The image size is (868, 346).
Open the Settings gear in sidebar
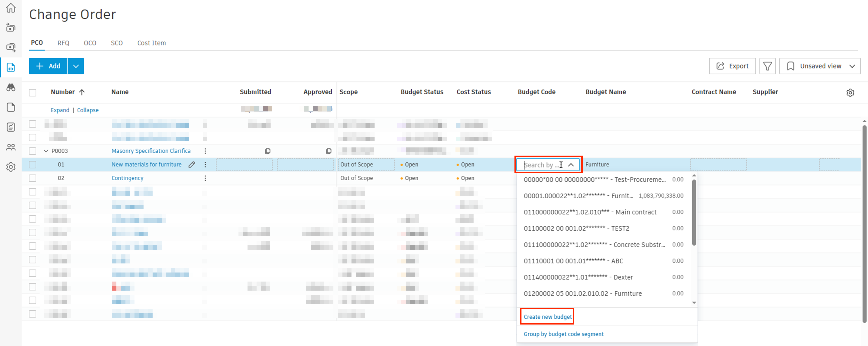coord(11,167)
